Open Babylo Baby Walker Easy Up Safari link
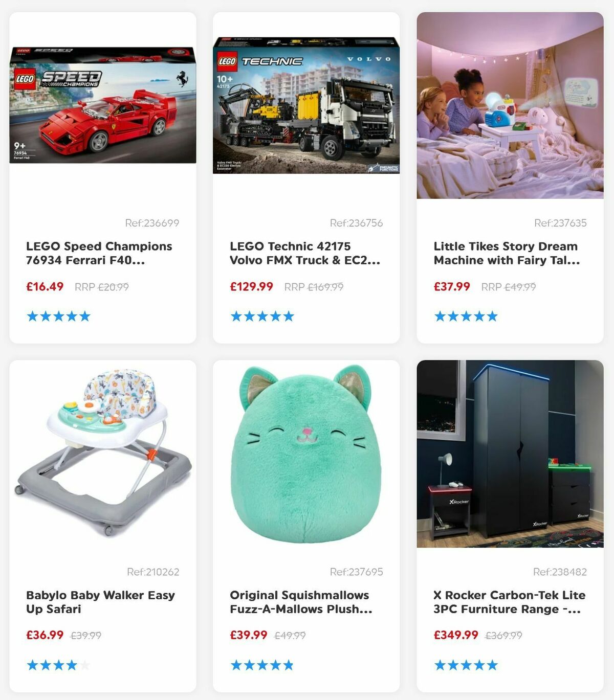 tap(101, 602)
